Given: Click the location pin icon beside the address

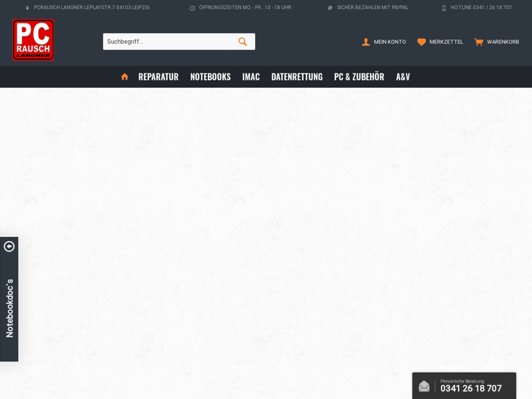Looking at the screenshot, I should pos(28,8).
